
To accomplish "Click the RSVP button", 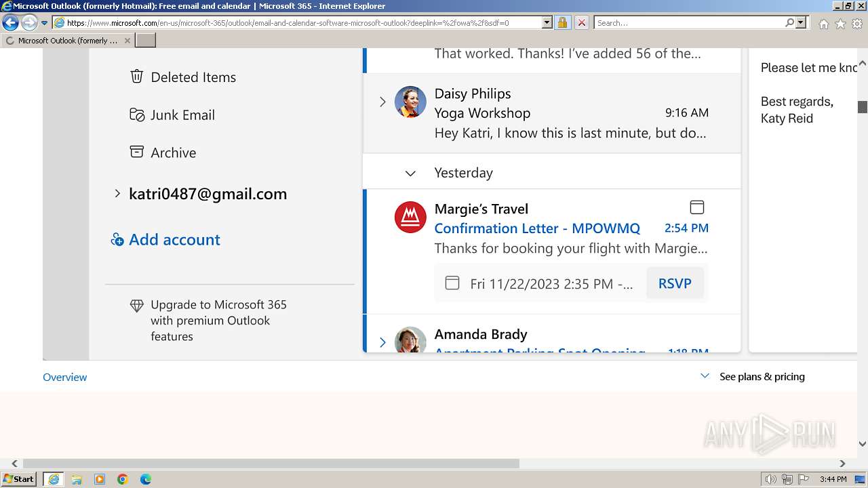I will [x=675, y=283].
